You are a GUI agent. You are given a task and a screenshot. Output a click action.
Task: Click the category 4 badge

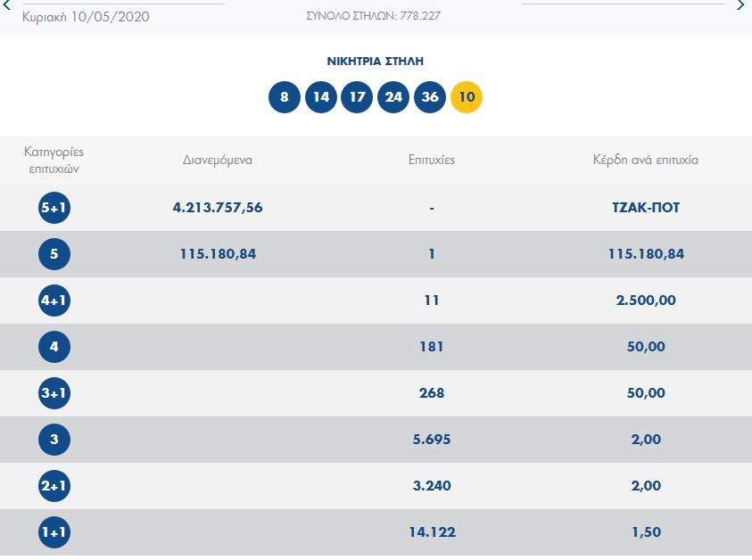(54, 347)
